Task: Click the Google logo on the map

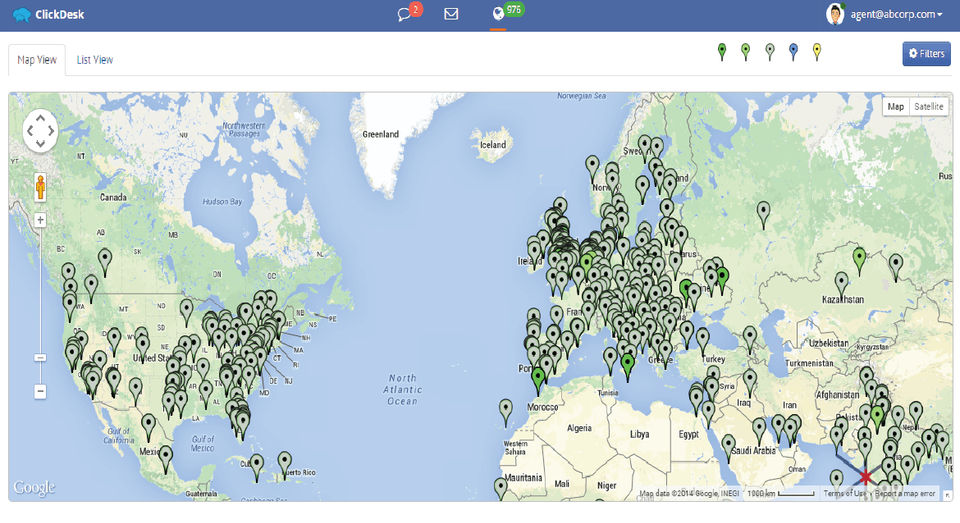Action: (x=34, y=487)
